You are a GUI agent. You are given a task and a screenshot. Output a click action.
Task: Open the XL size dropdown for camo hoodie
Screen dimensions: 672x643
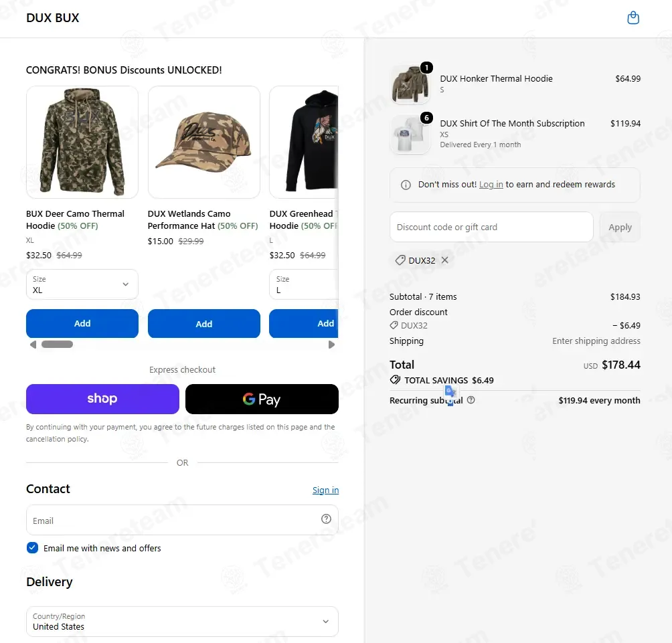pos(82,284)
